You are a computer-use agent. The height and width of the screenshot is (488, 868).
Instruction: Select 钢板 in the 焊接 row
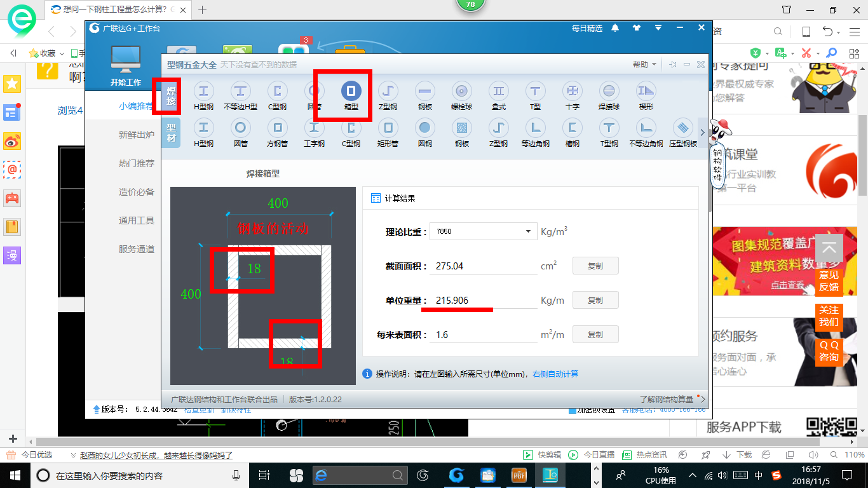tap(425, 96)
